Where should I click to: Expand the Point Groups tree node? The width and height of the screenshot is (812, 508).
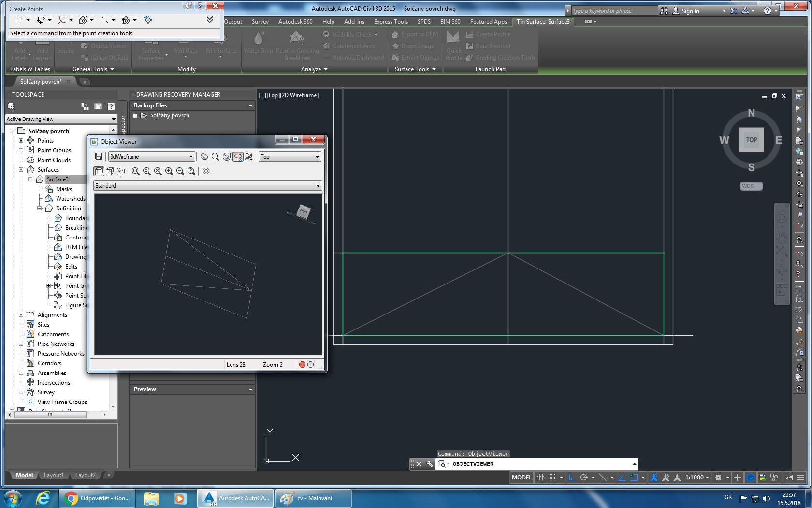click(x=21, y=150)
